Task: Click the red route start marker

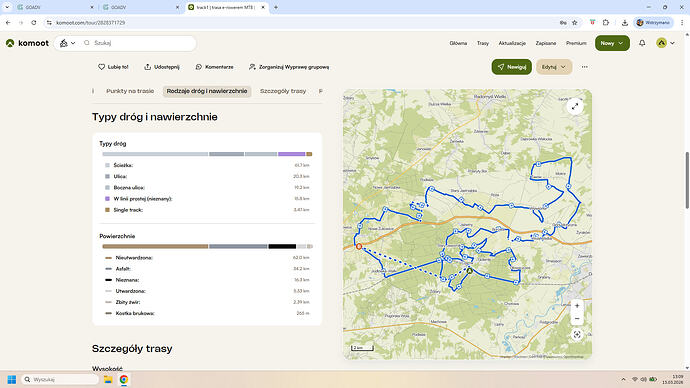Action: [359, 247]
